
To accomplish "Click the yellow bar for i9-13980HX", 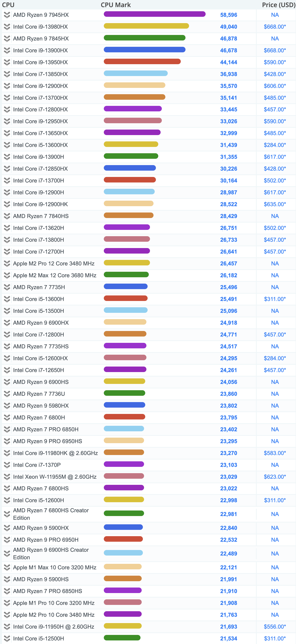I will click(146, 26).
